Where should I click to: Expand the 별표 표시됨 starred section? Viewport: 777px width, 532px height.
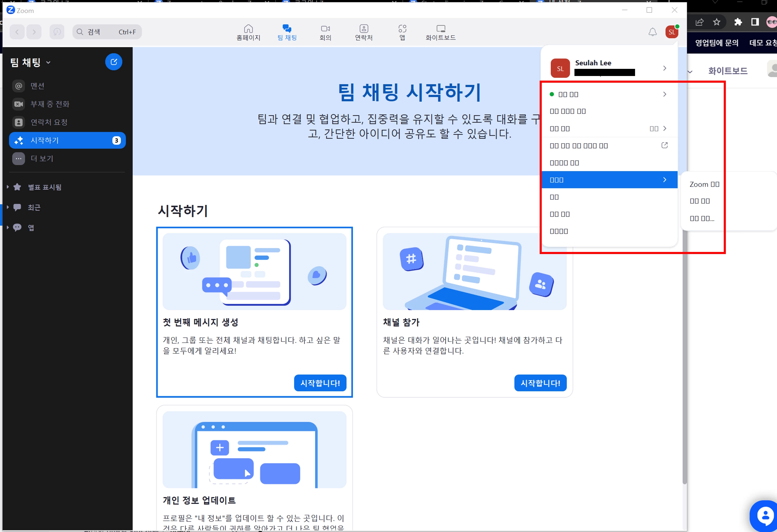pyautogui.click(x=44, y=187)
